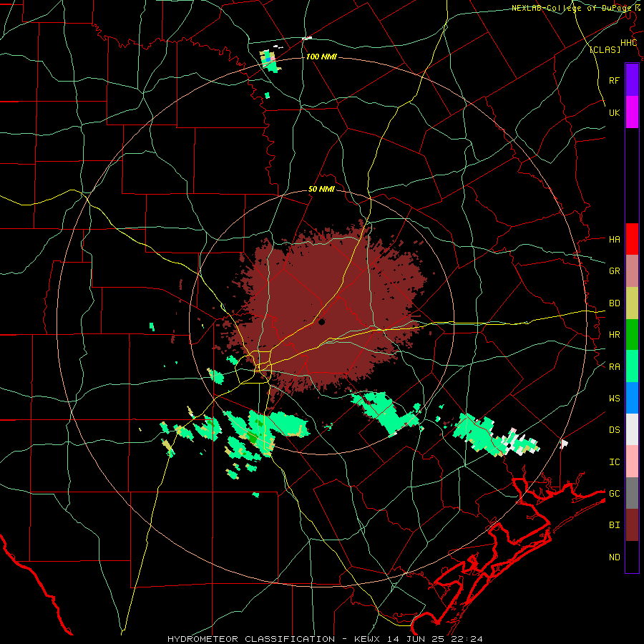
Task: Click the 'HHC' product label
Action: click(628, 43)
